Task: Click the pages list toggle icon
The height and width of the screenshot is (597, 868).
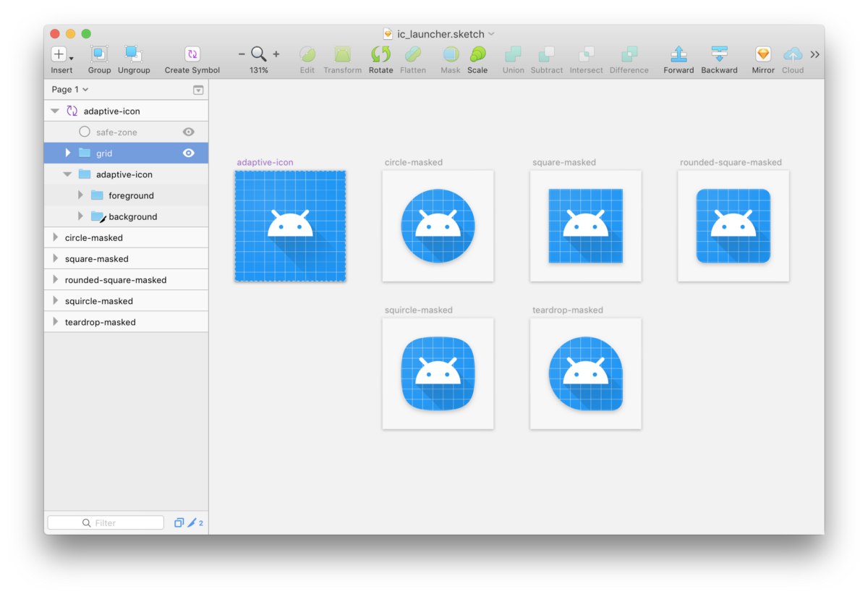Action: pyautogui.click(x=198, y=90)
